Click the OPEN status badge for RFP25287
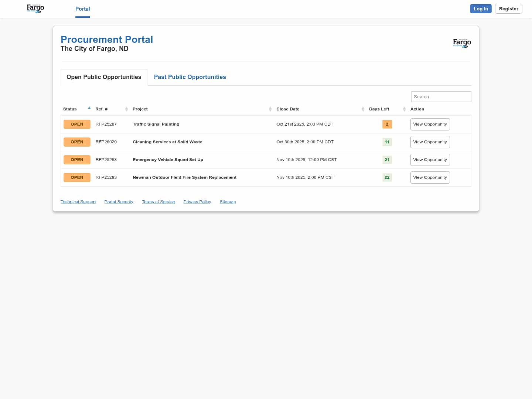 pyautogui.click(x=77, y=124)
